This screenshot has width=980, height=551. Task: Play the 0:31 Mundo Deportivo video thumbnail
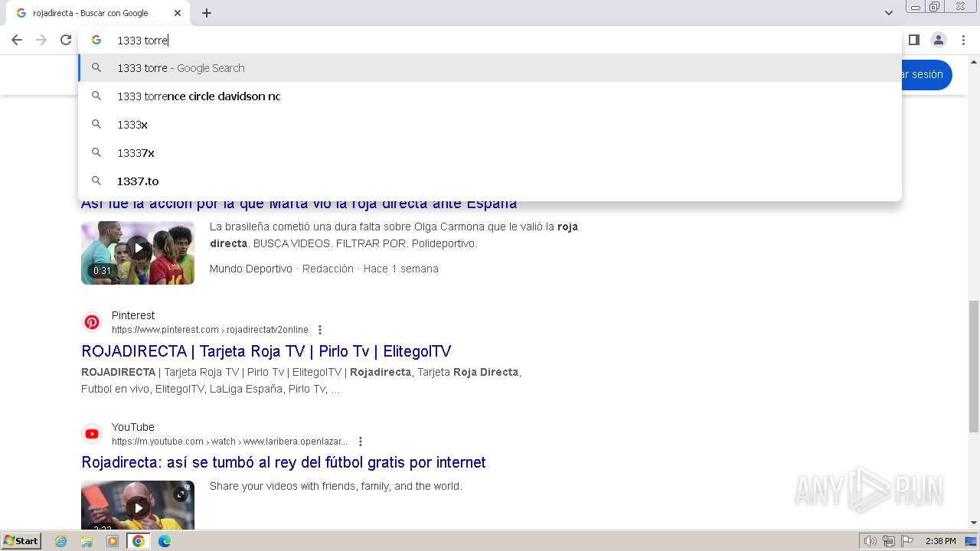point(138,253)
